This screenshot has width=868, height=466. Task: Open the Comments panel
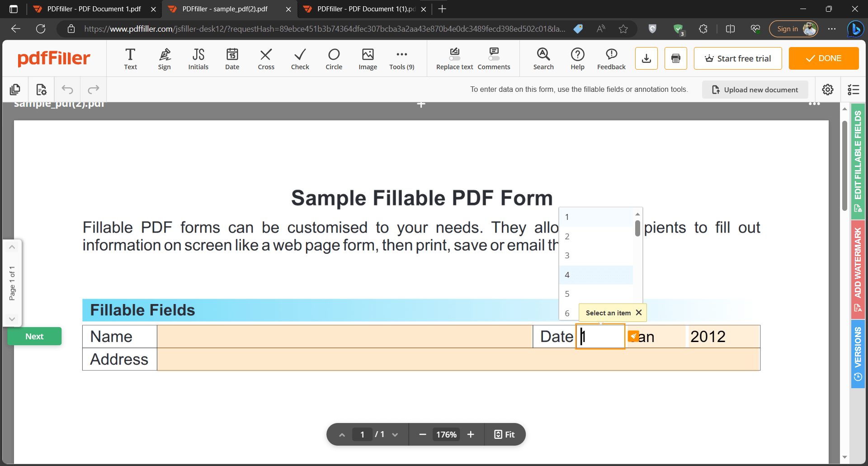494,58
